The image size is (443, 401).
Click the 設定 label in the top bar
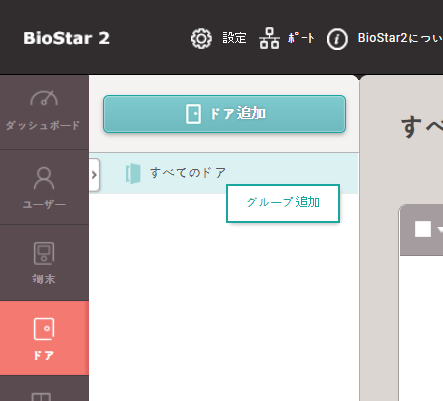tap(234, 38)
